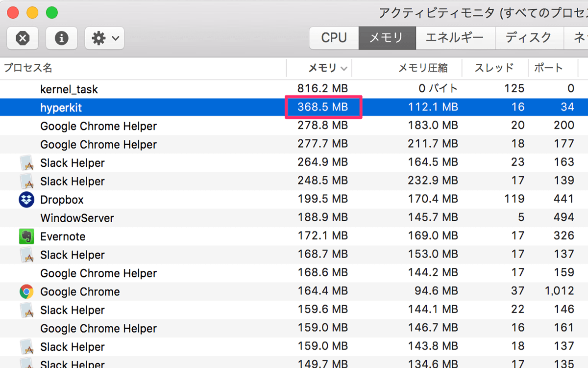Click the Evernote elephant icon
The width and height of the screenshot is (588, 368).
[x=26, y=237]
